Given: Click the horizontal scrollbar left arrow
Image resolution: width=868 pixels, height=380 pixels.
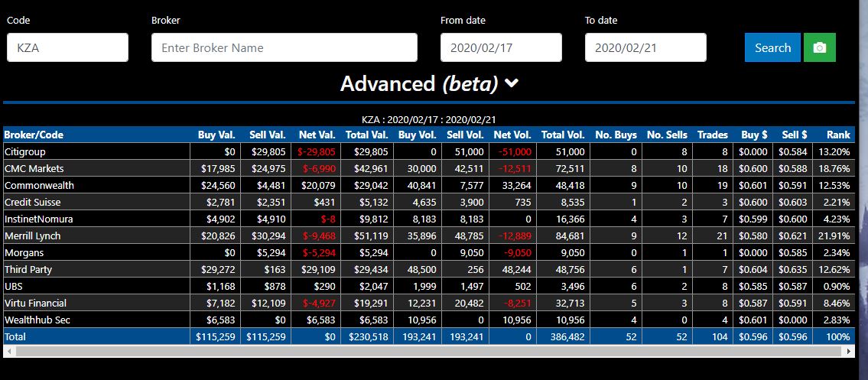Looking at the screenshot, I should [x=8, y=351].
